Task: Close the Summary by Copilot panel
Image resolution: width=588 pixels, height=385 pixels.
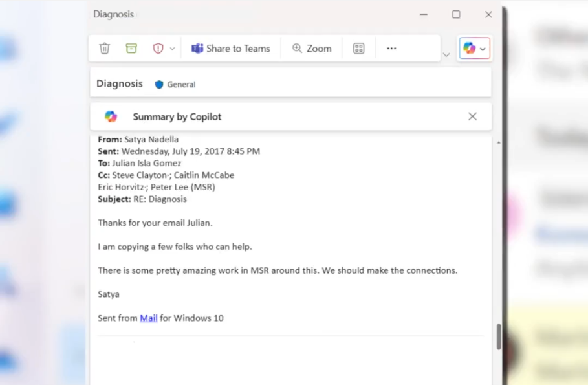Action: point(472,116)
